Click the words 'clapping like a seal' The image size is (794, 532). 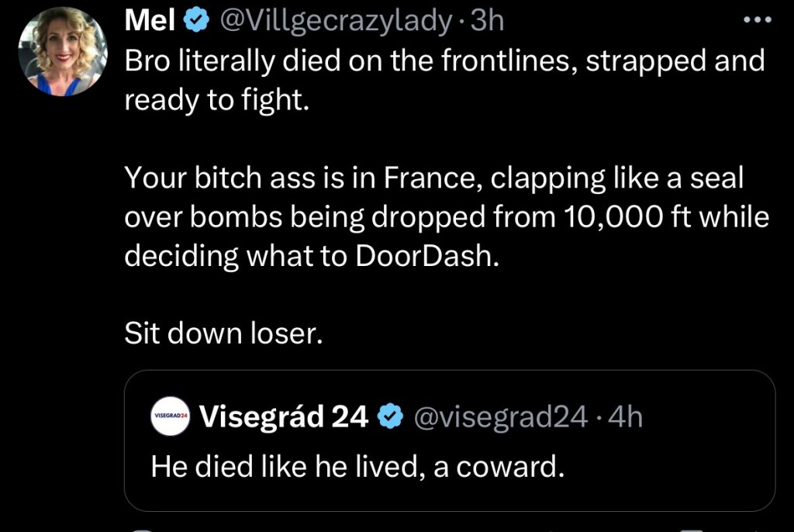[617, 178]
